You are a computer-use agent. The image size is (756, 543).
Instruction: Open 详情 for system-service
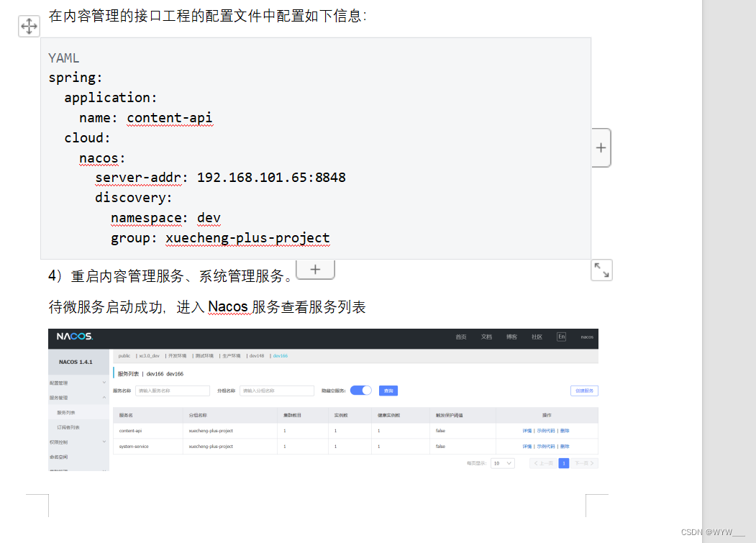527,447
